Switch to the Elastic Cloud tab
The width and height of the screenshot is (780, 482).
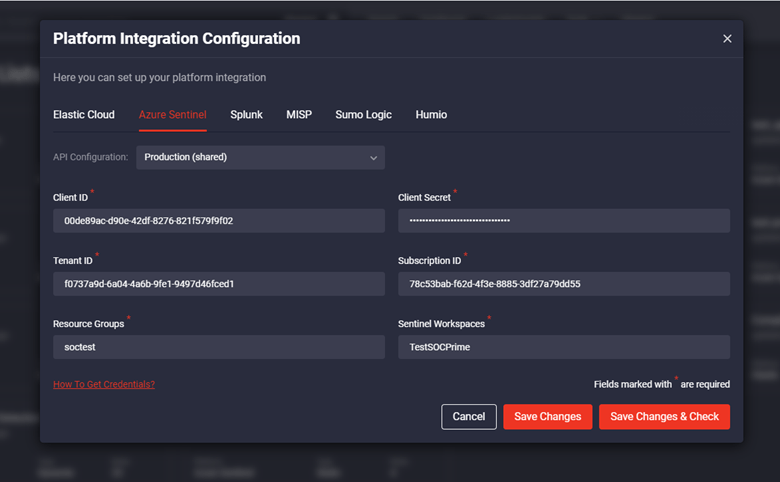pos(84,115)
